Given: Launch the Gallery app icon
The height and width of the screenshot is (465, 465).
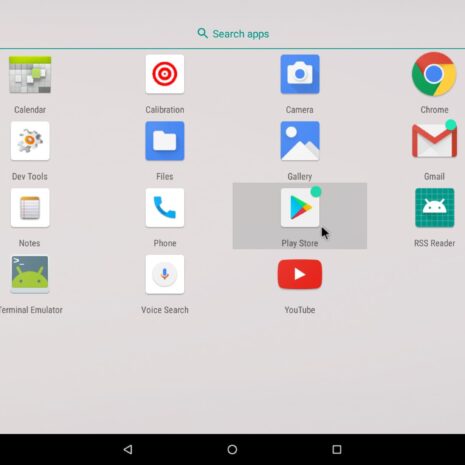Looking at the screenshot, I should pyautogui.click(x=300, y=141).
